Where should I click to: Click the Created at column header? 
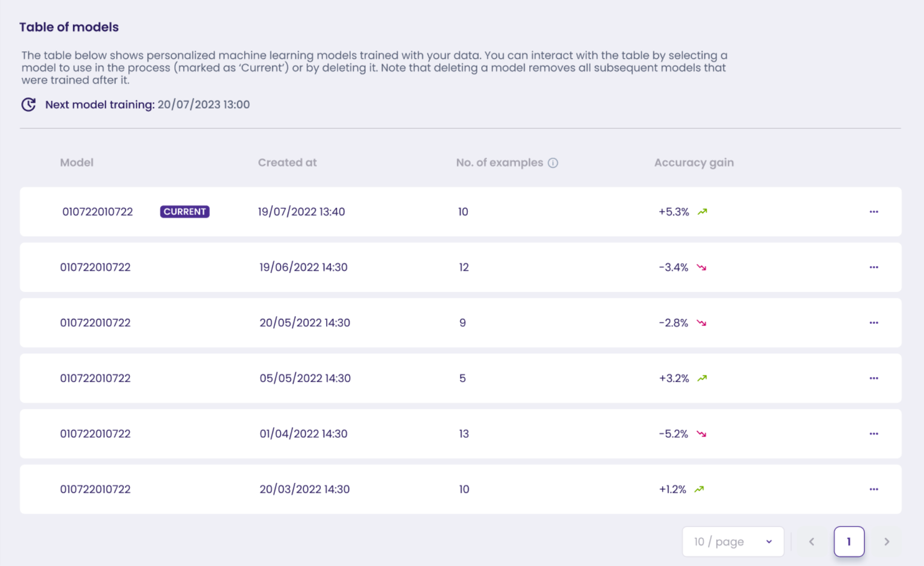(287, 162)
